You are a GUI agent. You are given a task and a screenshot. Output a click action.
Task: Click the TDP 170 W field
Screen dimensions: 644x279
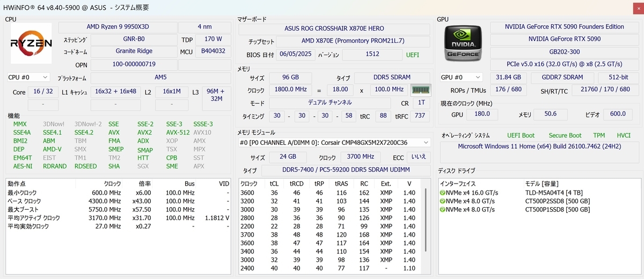tap(213, 39)
